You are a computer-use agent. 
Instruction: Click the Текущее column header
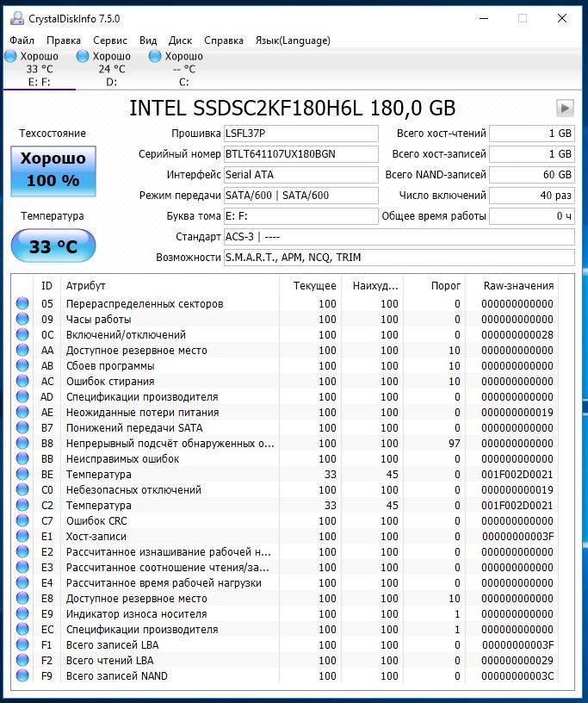(310, 286)
